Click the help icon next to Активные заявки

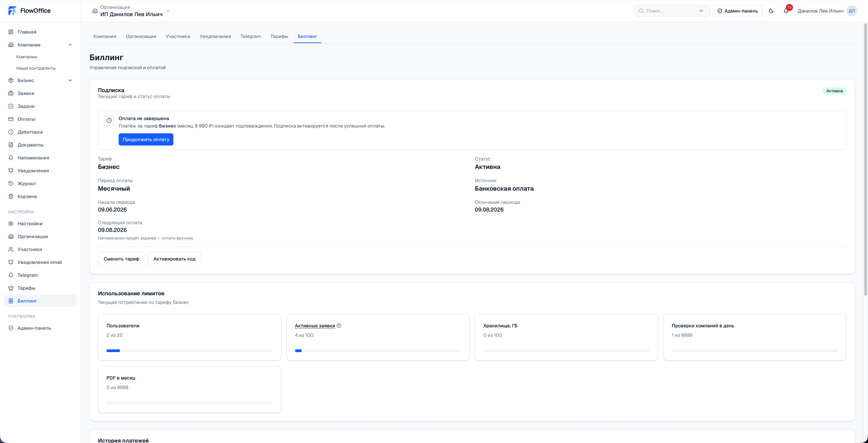(339, 326)
